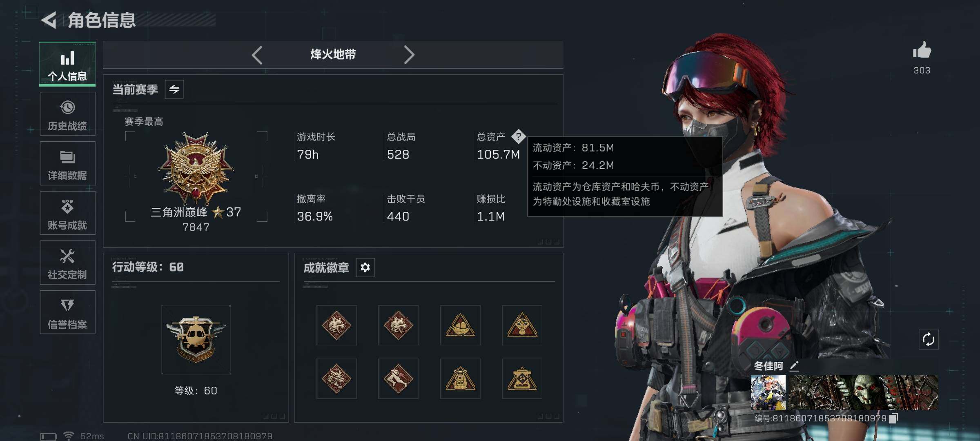The image size is (980, 441).
Task: Click the question mark beside 总资产
Action: pos(518,136)
